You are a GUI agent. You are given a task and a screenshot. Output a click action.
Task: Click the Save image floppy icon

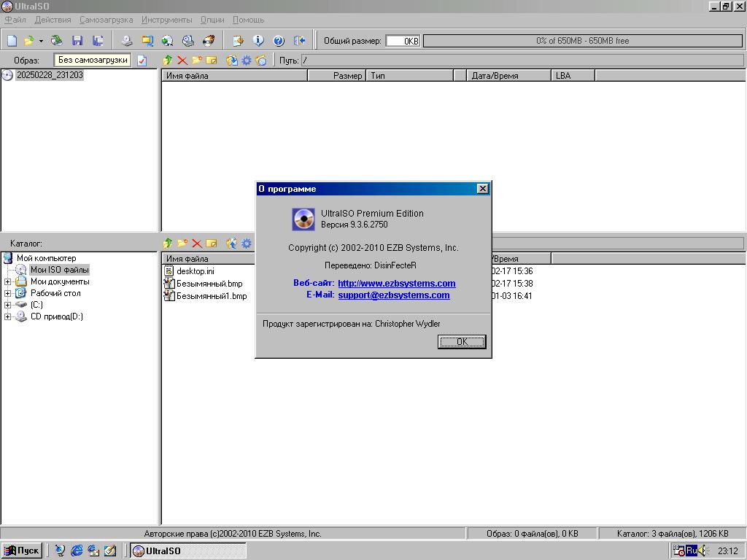click(x=77, y=41)
